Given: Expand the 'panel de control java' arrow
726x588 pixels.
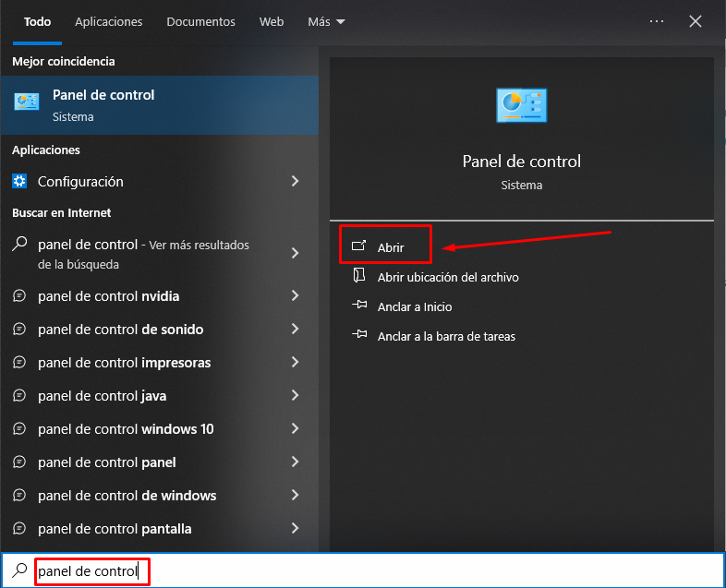Looking at the screenshot, I should 296,396.
